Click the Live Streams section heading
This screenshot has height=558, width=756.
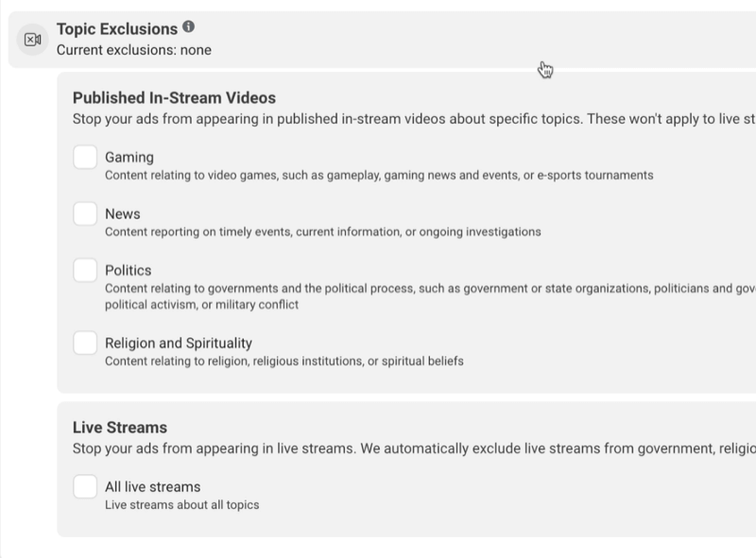click(120, 428)
